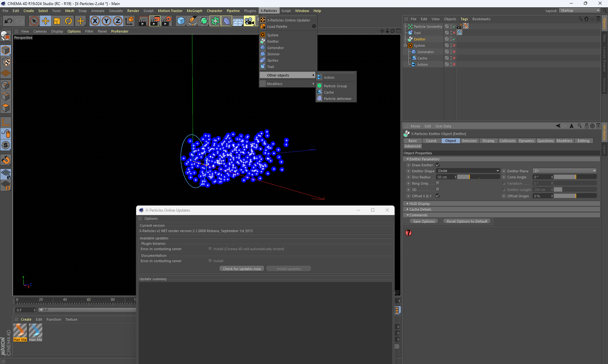Toggle the X-axis lock icon
608x364 pixels.
click(x=95, y=21)
